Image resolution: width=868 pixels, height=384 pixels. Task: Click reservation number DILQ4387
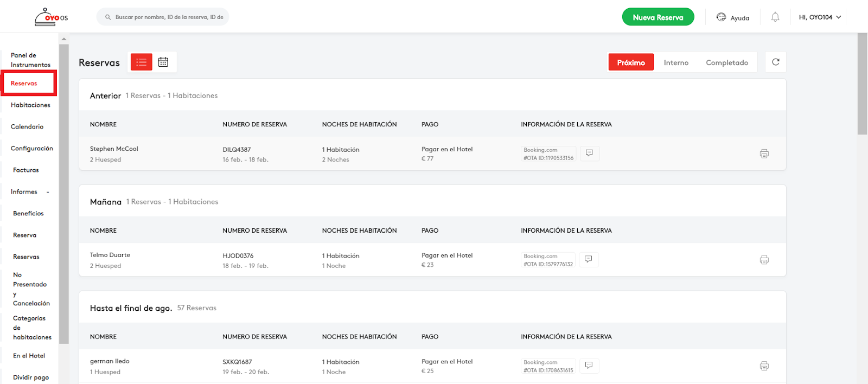pos(237,150)
